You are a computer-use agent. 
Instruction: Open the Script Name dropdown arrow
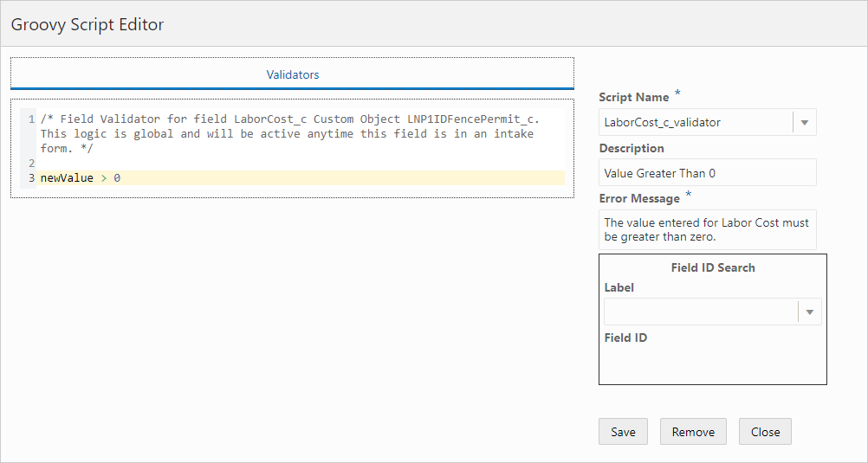pos(805,123)
